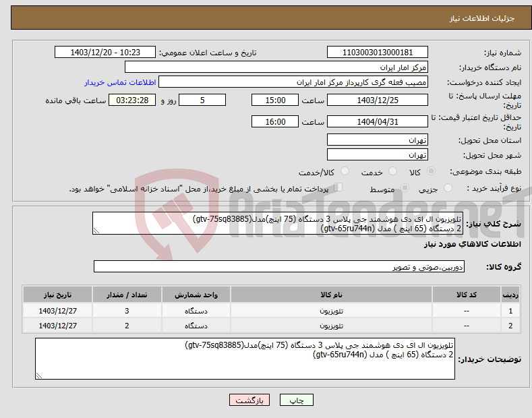Click the توضیحات خریدار textarea
This screenshot has height=418, width=532.
click(245, 359)
